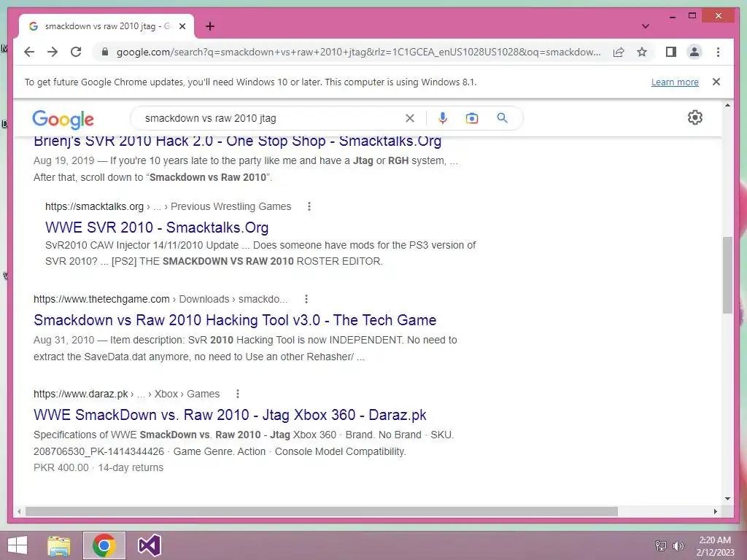Start search by voice
Image resolution: width=747 pixels, height=560 pixels.
tap(443, 118)
